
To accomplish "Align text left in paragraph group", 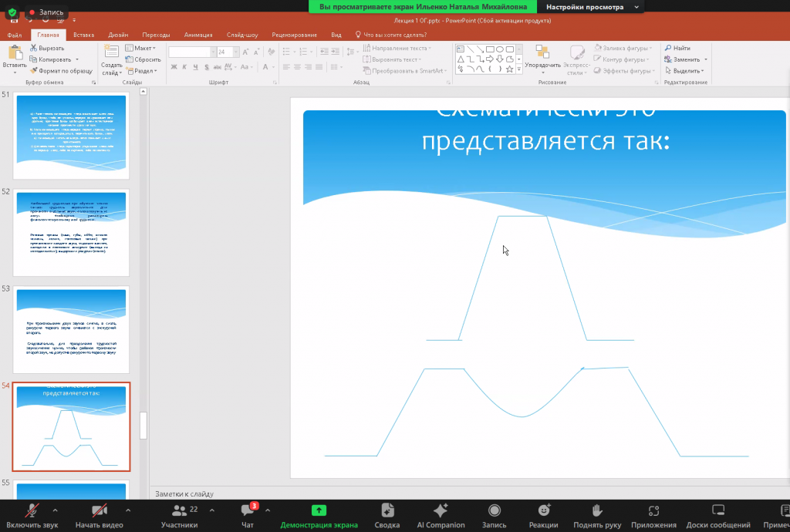I will 286,67.
